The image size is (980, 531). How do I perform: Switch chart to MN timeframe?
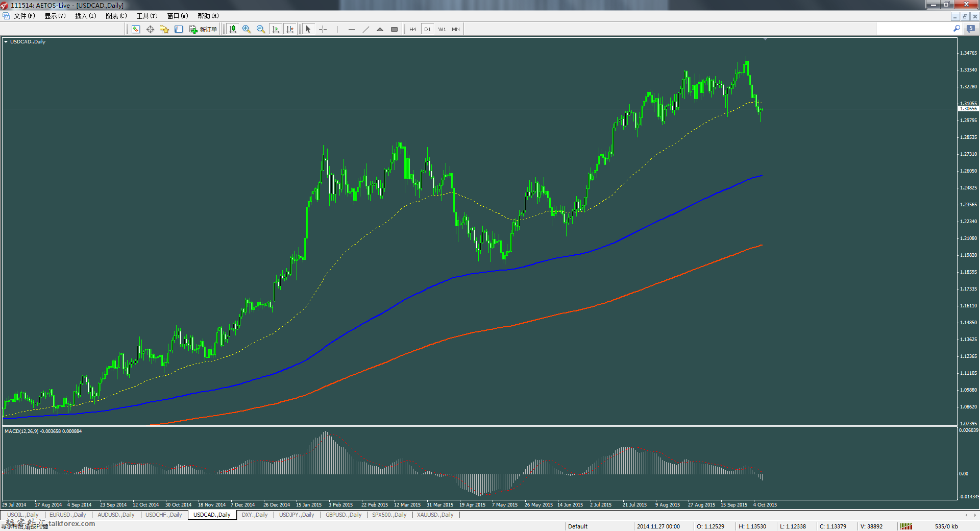456,29
